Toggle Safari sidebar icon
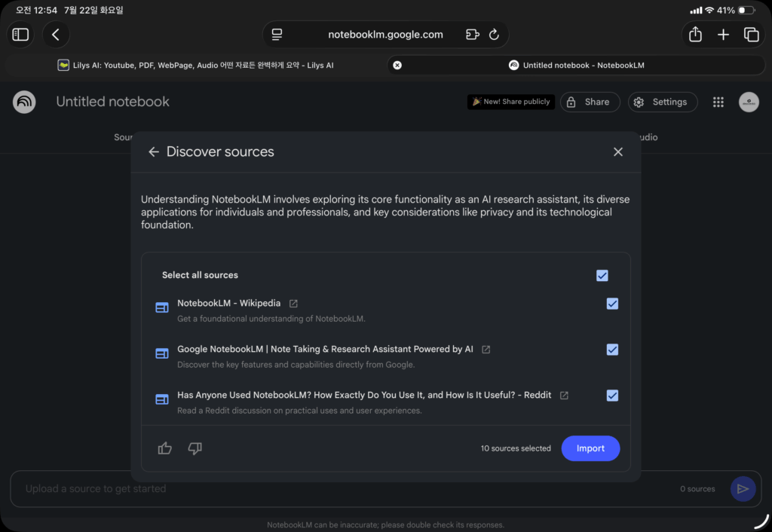The image size is (772, 532). pyautogui.click(x=20, y=35)
